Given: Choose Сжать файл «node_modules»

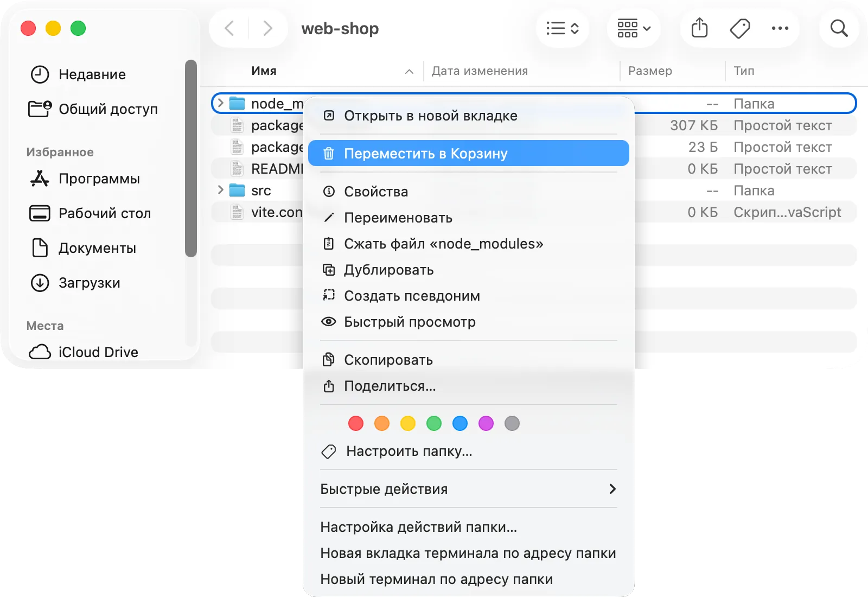Looking at the screenshot, I should click(469, 244).
